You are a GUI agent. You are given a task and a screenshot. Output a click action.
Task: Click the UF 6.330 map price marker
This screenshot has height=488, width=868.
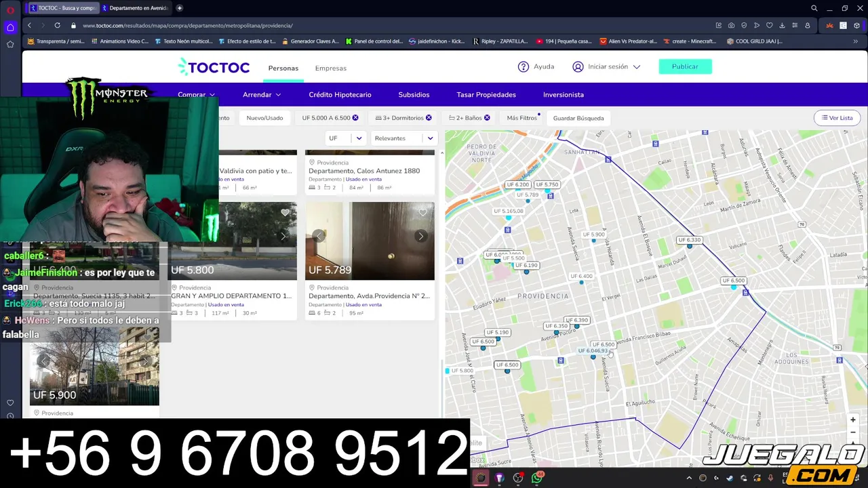point(689,240)
